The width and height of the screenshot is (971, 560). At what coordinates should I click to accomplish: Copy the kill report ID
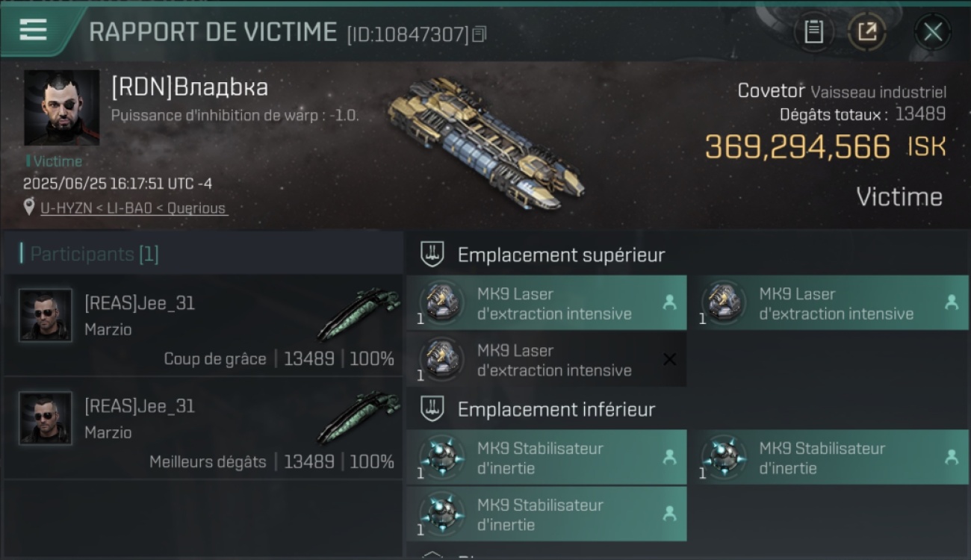point(480,34)
